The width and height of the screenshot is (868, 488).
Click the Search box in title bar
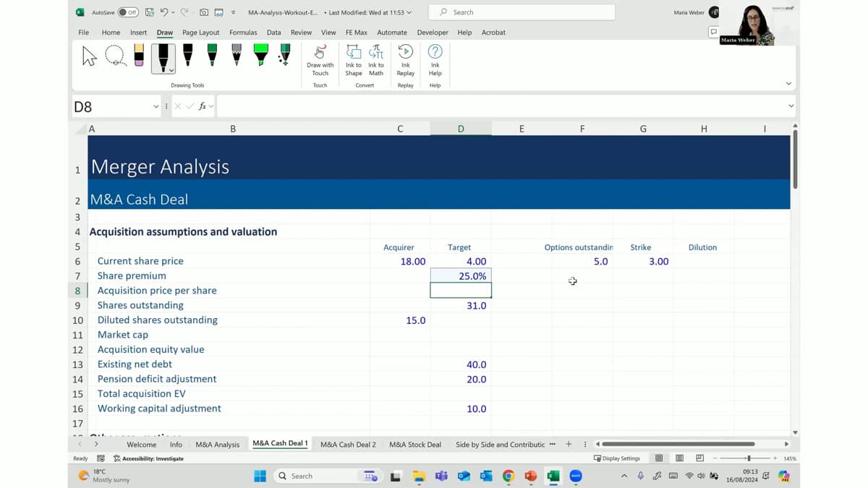522,12
